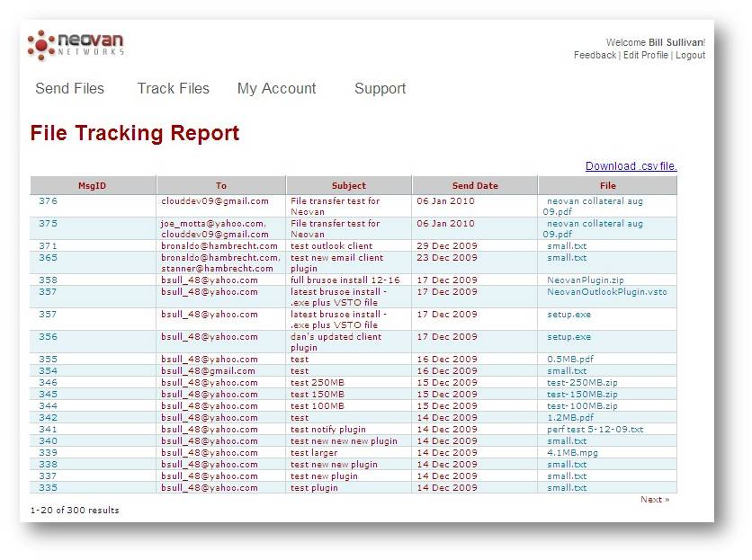Select the Welcome Bill Sullivan text

[x=656, y=42]
